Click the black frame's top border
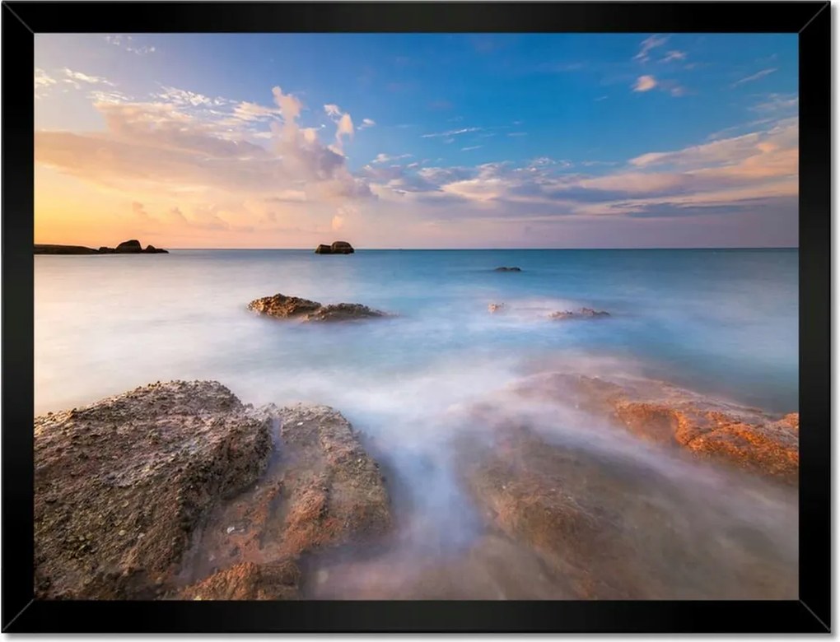 coord(420,16)
